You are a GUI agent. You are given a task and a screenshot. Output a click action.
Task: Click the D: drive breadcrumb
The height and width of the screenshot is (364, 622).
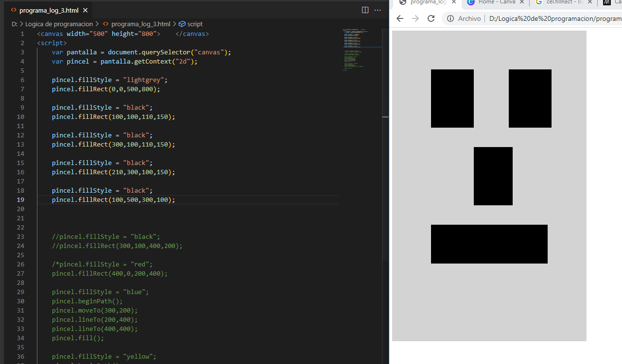pos(15,24)
